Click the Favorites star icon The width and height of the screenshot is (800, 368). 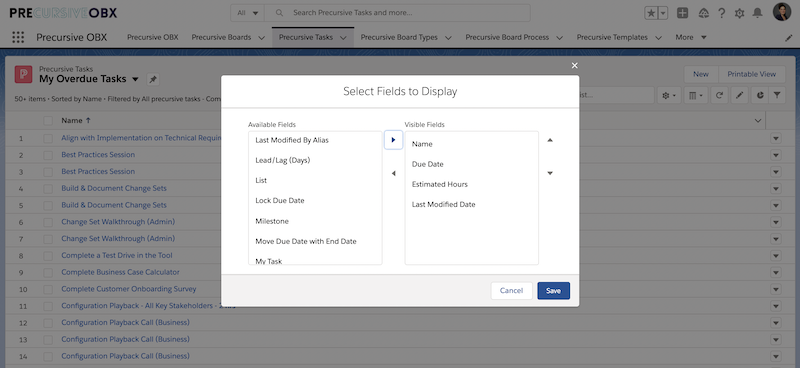(x=651, y=13)
